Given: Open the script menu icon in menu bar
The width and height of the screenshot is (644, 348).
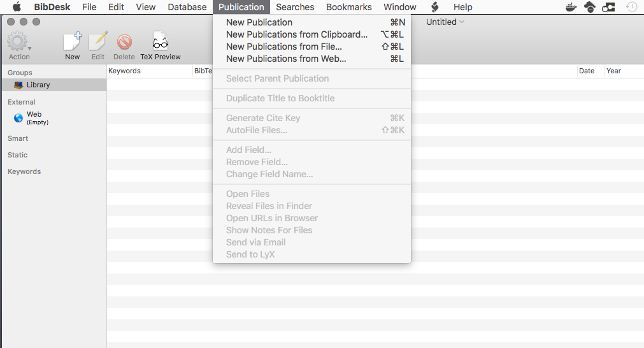Looking at the screenshot, I should pos(435,7).
